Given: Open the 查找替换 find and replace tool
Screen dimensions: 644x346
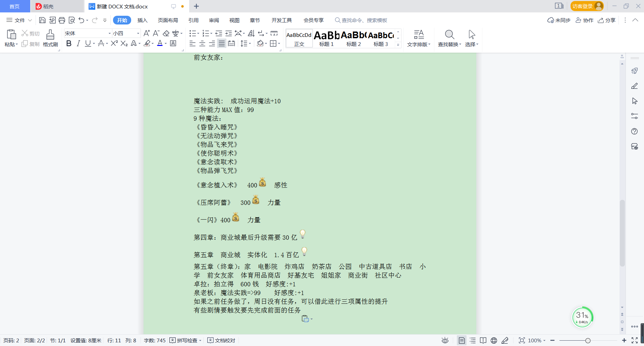Looking at the screenshot, I should tap(449, 38).
